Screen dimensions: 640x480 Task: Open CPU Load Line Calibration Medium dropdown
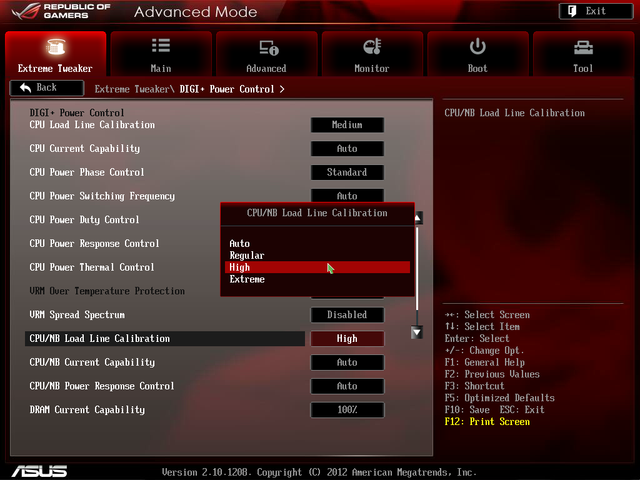coord(347,125)
